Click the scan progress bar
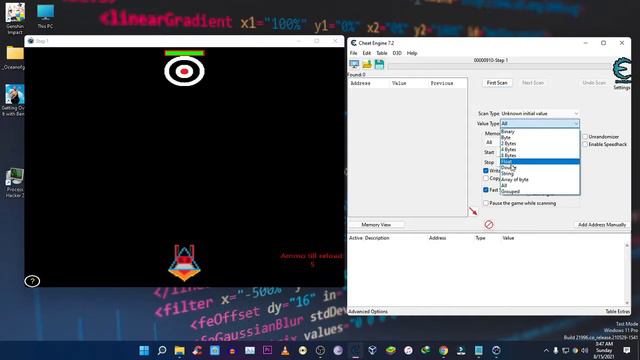640x360 pixels. point(500,66)
